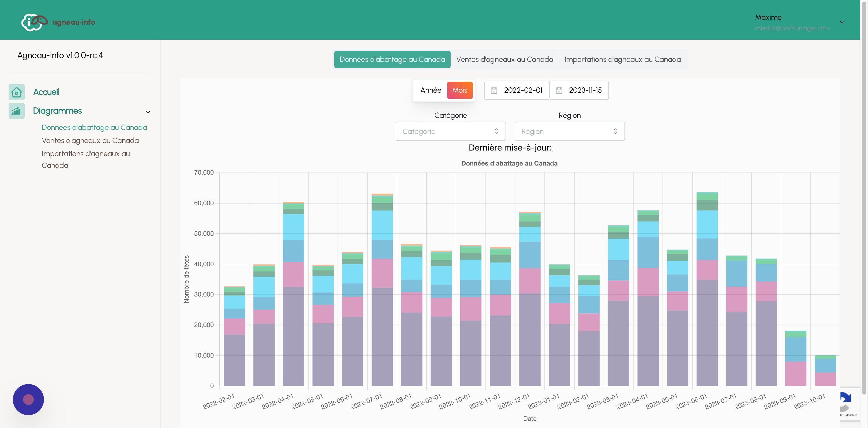Select Données d'abattage au Canada tab
Screen dimensions: 868x428
pos(392,60)
